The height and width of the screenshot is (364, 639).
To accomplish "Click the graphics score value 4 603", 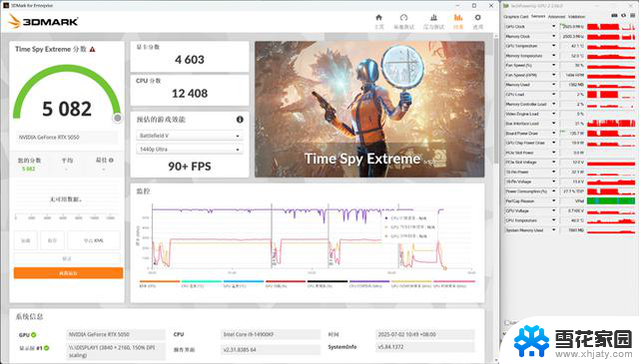I will pos(190,60).
